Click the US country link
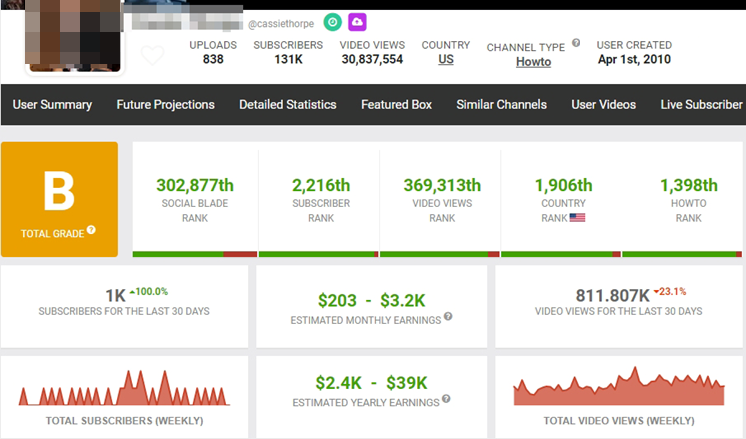The width and height of the screenshot is (746, 439). point(446,60)
